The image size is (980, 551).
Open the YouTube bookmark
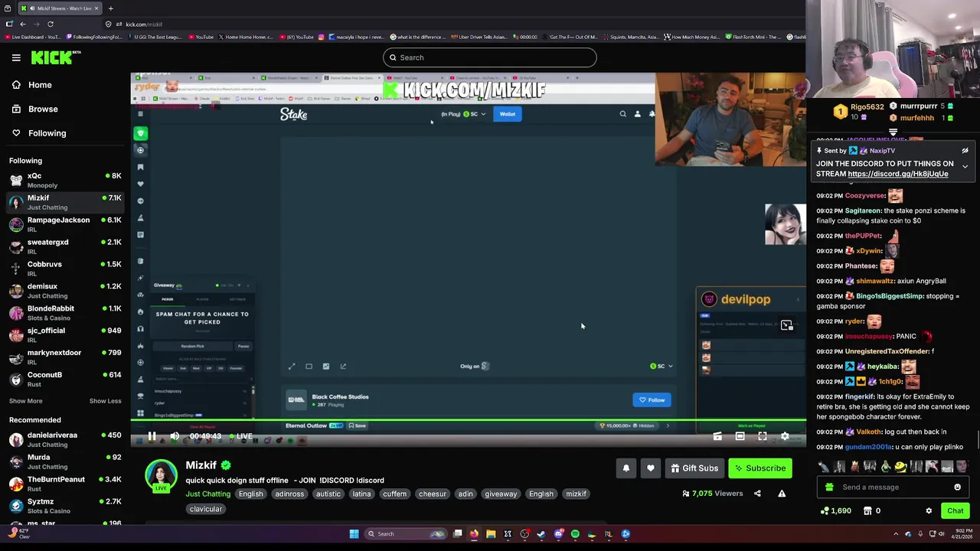[x=201, y=37]
